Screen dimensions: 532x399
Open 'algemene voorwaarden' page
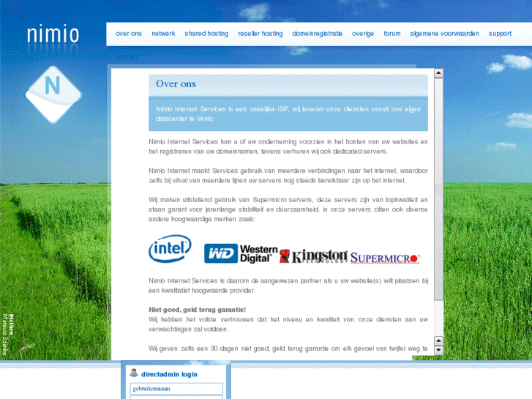point(444,34)
